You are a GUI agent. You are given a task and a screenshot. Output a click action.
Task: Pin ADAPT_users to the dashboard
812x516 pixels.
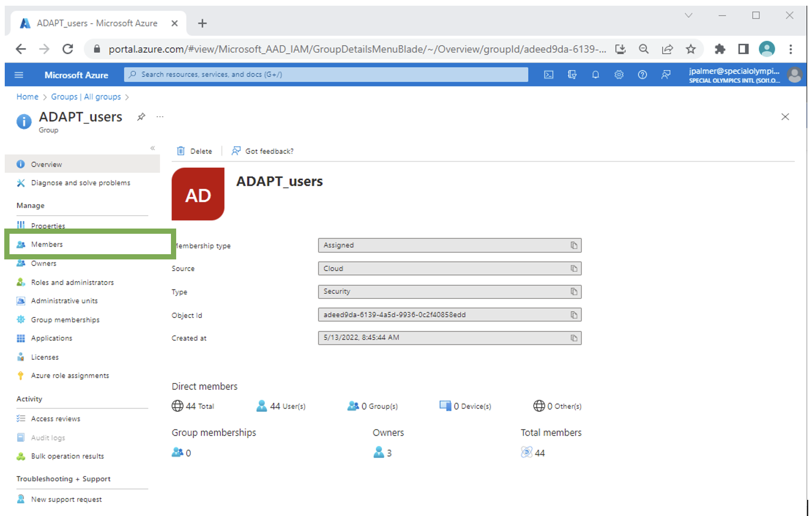coord(141,117)
